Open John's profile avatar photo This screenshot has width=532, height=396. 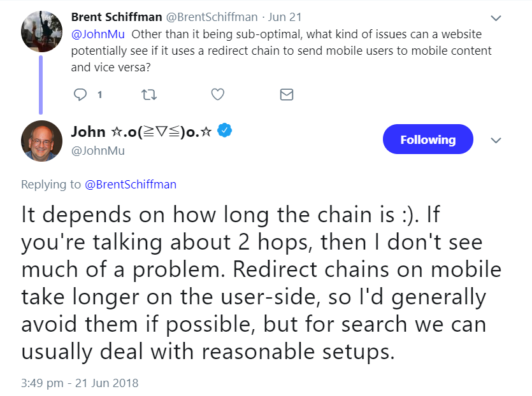[41, 141]
